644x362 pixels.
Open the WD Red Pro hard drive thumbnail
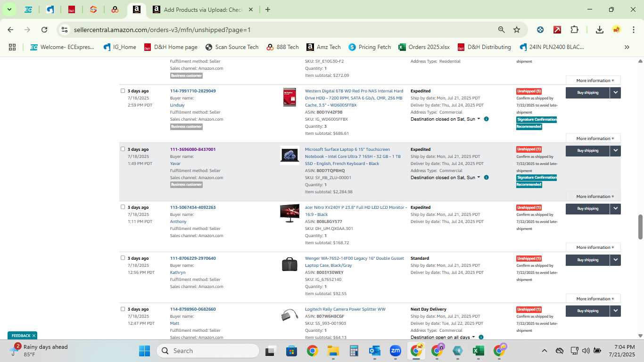(x=289, y=97)
